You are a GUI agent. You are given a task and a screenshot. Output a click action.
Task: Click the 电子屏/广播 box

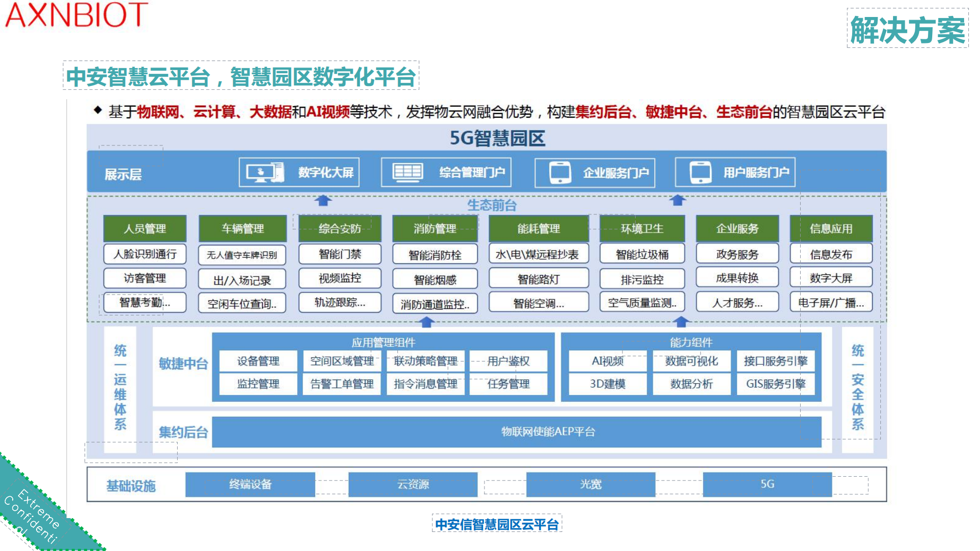click(831, 303)
